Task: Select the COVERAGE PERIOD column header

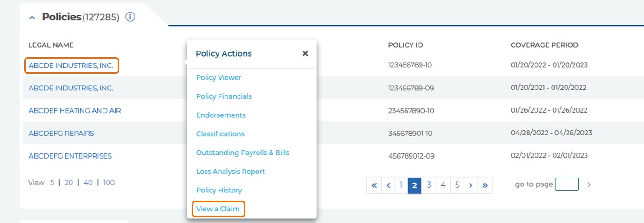Action: pos(545,45)
